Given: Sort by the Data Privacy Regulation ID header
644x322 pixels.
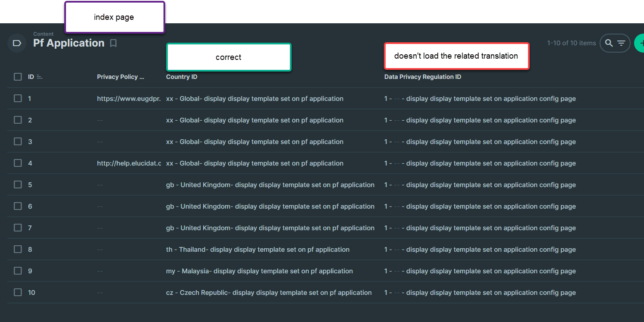Looking at the screenshot, I should 423,76.
